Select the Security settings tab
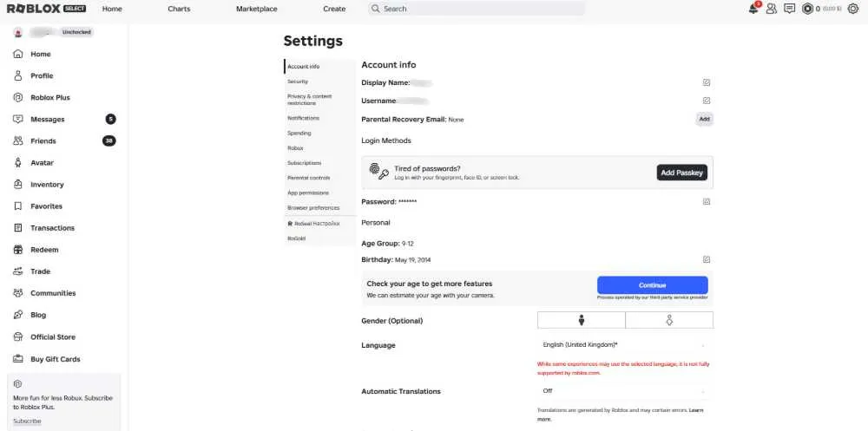Screen dimensions: 868x431 tap(319, 82)
